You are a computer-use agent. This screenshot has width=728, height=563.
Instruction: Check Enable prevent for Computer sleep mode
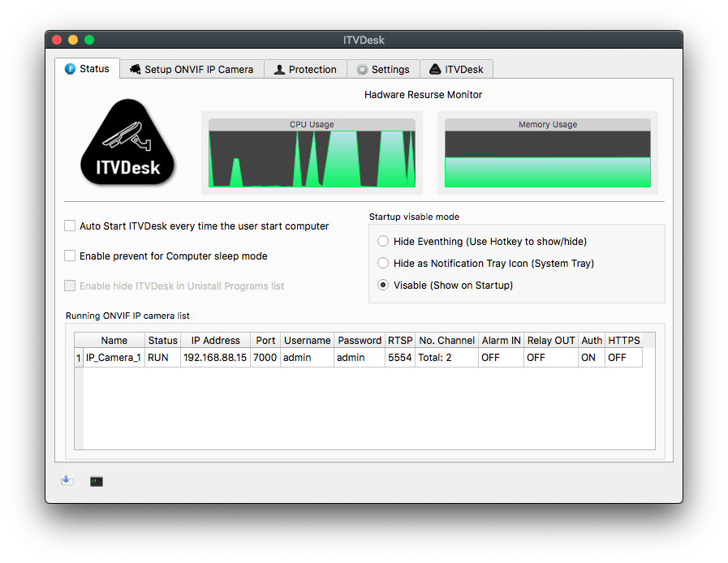click(x=70, y=255)
